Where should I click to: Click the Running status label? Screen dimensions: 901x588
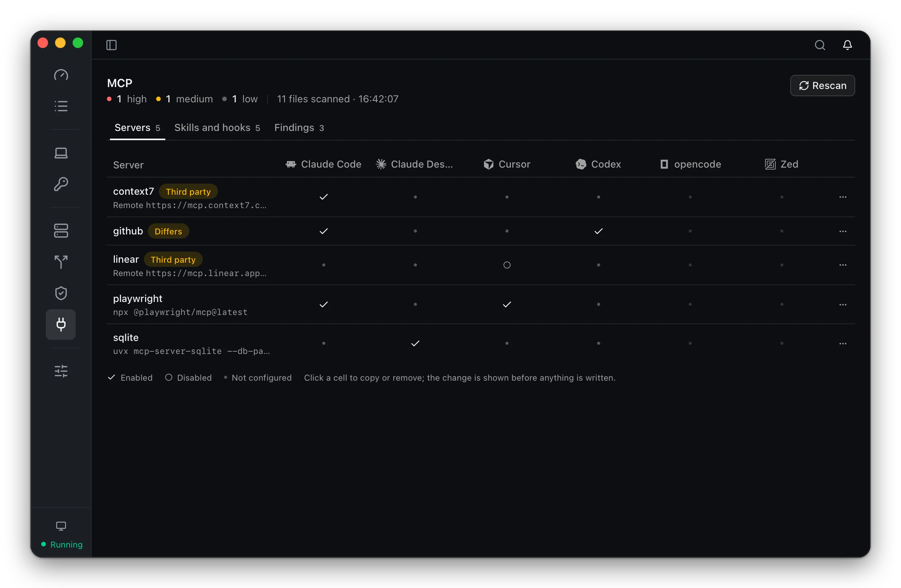click(66, 544)
